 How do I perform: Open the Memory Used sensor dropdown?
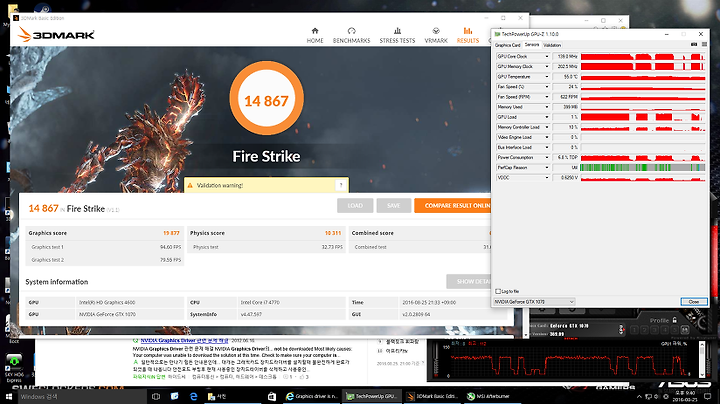[546, 107]
